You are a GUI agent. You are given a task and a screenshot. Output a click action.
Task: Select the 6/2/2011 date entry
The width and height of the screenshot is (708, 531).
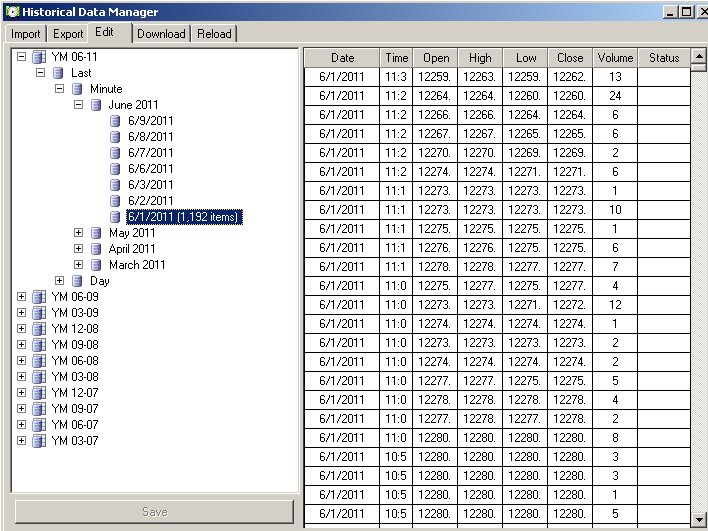pos(150,201)
